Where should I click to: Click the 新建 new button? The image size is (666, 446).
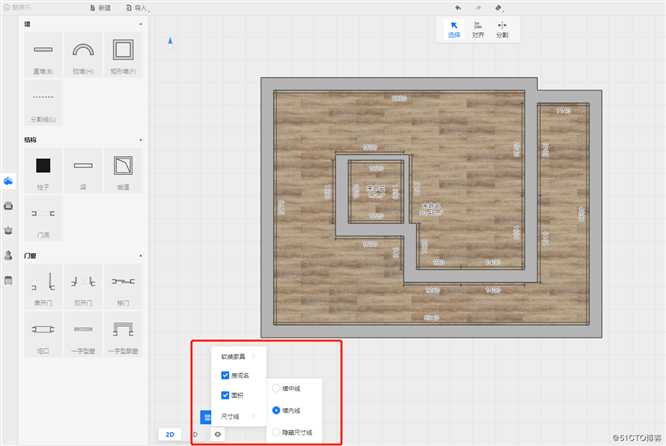100,8
